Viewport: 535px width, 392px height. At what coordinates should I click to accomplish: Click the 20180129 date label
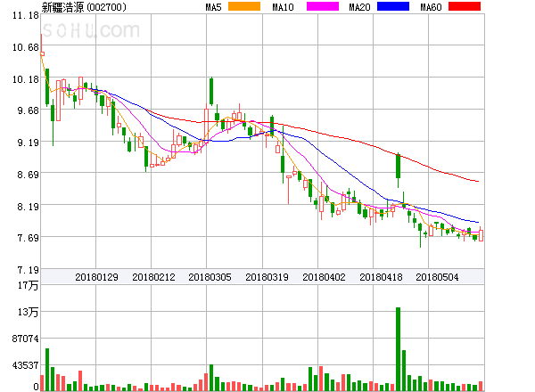coord(96,277)
